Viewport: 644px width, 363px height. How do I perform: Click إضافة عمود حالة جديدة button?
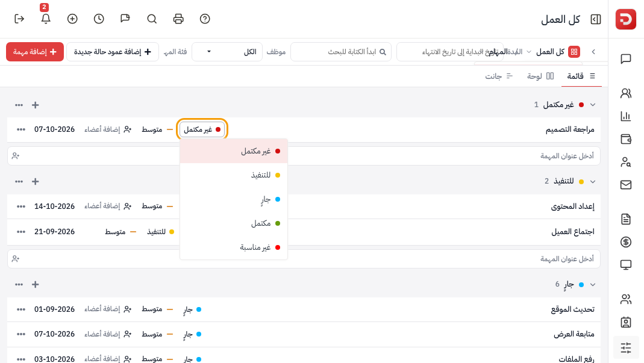click(113, 52)
